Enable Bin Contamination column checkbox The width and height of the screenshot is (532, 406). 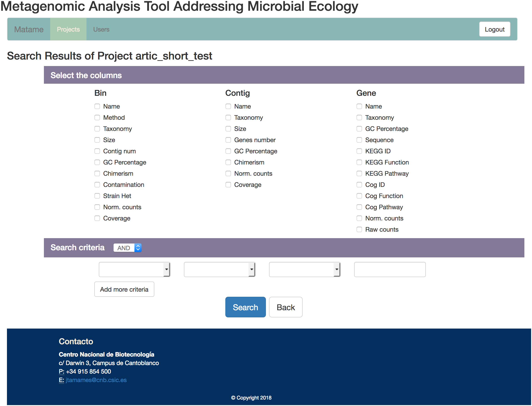[97, 185]
